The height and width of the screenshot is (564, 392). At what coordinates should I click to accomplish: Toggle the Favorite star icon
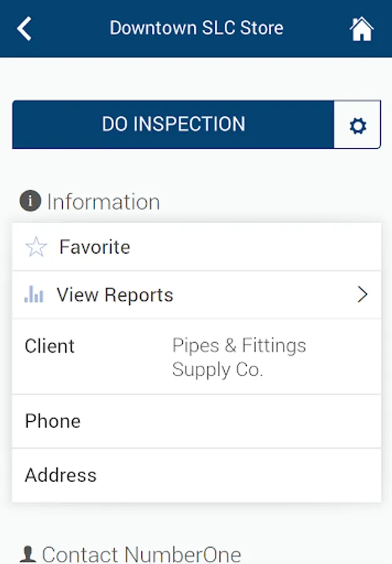coord(36,247)
